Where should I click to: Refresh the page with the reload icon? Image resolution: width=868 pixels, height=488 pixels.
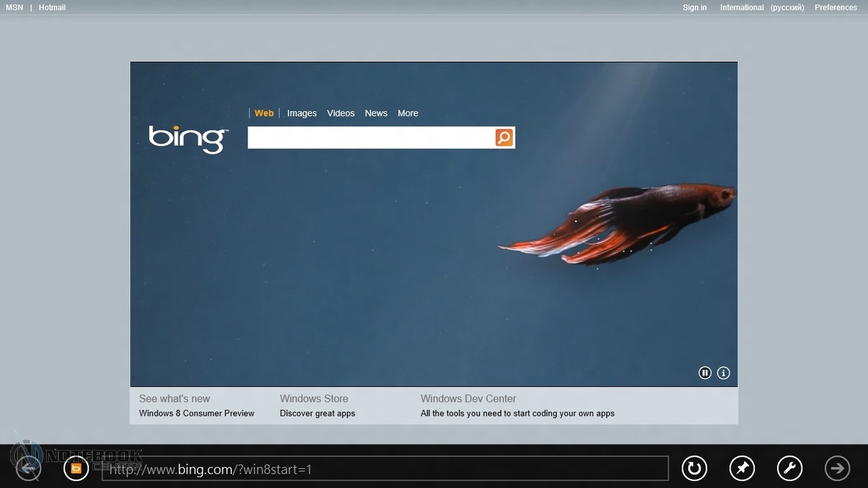tap(694, 468)
